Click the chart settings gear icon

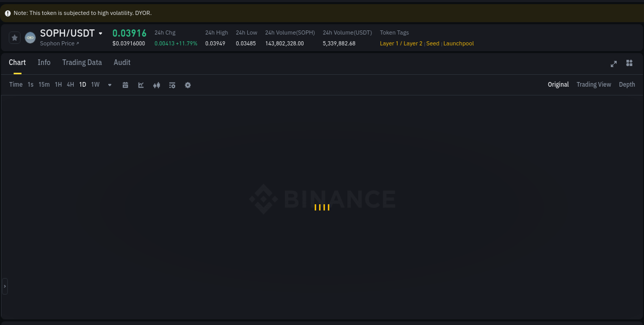(x=188, y=85)
